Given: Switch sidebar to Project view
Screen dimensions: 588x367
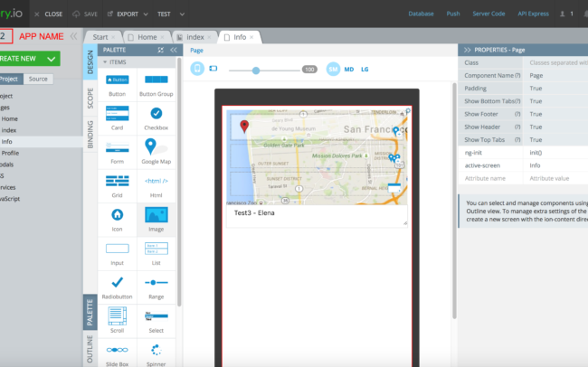Looking at the screenshot, I should pyautogui.click(x=10, y=79).
